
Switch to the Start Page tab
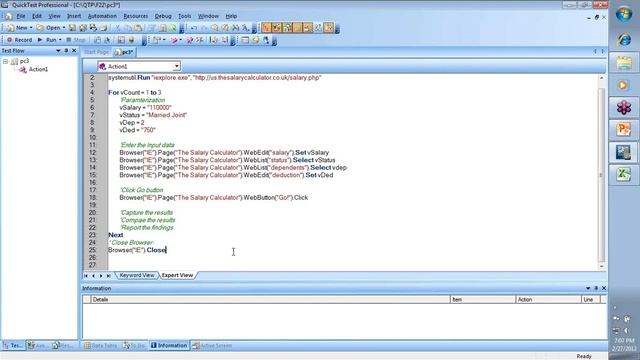coord(96,52)
